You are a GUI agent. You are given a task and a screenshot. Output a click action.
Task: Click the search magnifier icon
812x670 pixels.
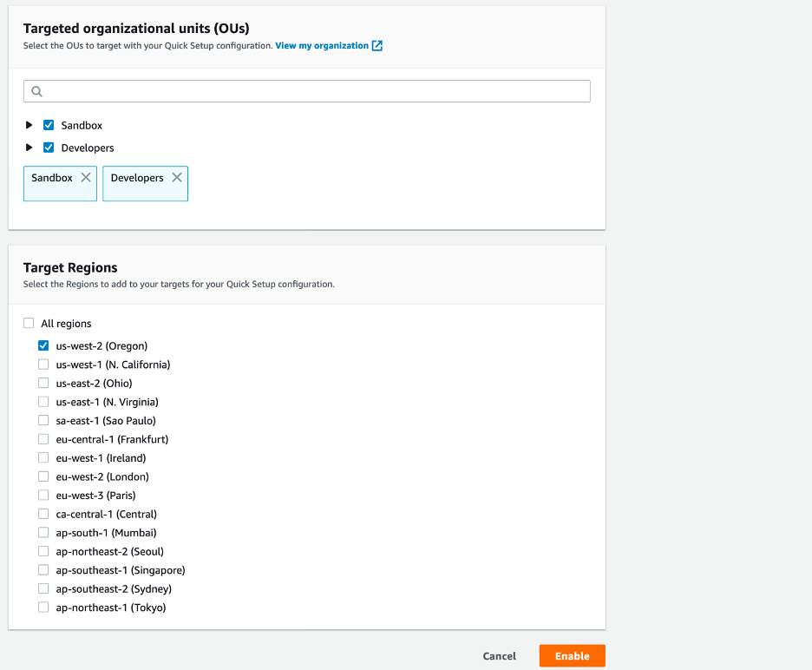tap(36, 91)
